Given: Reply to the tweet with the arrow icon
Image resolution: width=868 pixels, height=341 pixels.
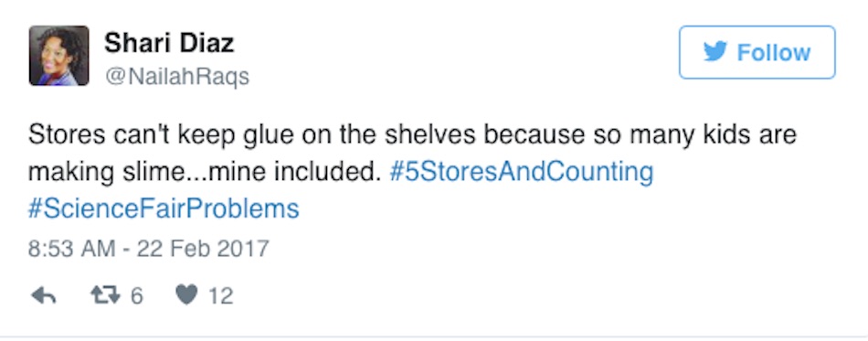Looking at the screenshot, I should (43, 296).
